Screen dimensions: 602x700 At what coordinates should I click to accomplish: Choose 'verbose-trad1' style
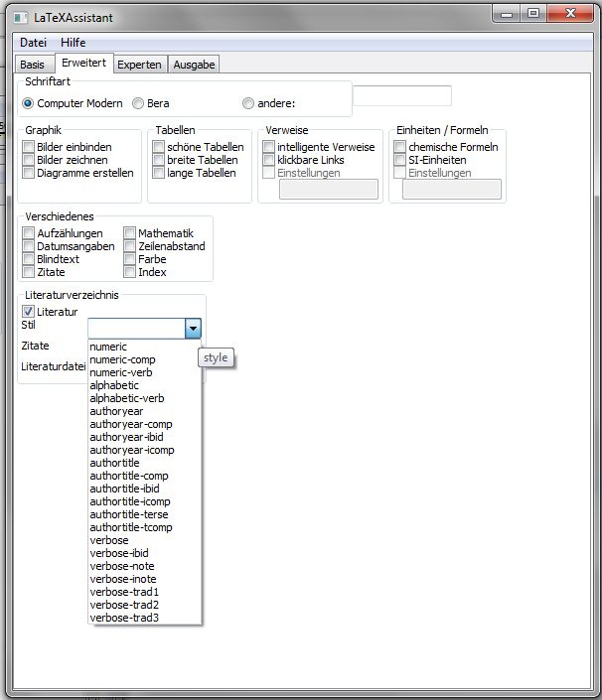coord(145,593)
